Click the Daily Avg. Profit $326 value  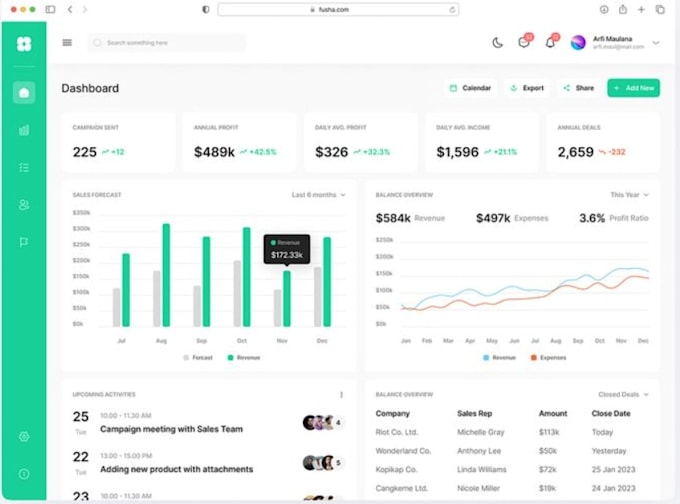coord(331,152)
